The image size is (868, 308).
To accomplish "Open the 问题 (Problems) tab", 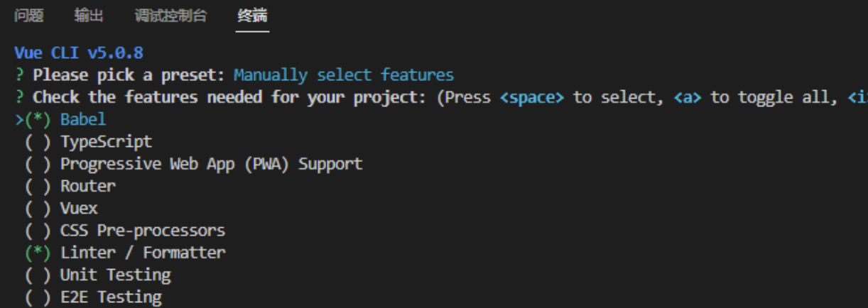I will [x=28, y=16].
